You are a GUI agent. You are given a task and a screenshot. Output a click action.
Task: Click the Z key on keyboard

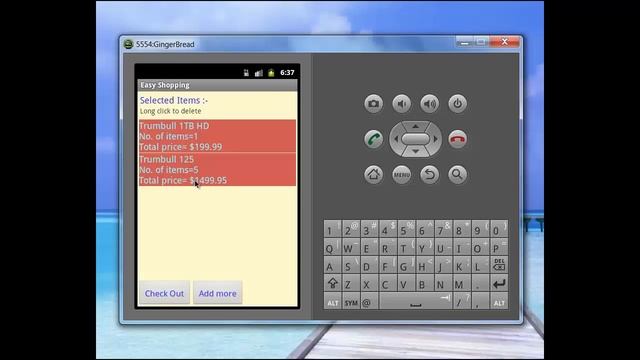tap(351, 282)
